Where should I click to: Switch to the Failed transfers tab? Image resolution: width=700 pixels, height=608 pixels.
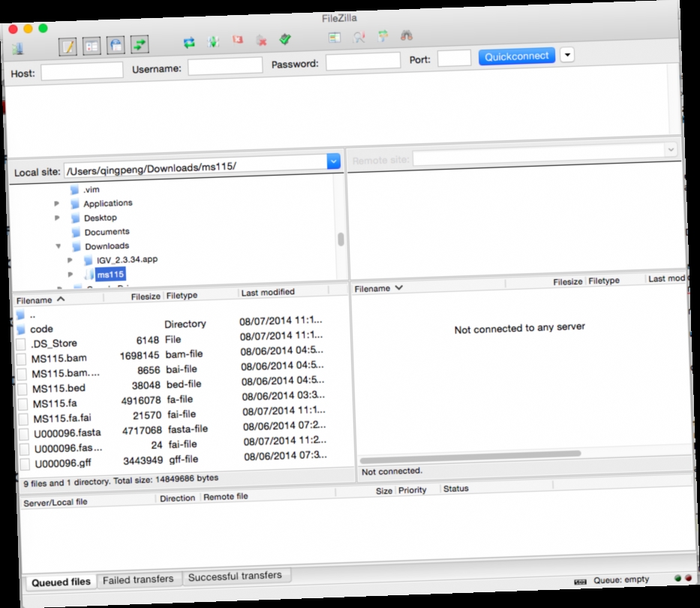tap(140, 579)
